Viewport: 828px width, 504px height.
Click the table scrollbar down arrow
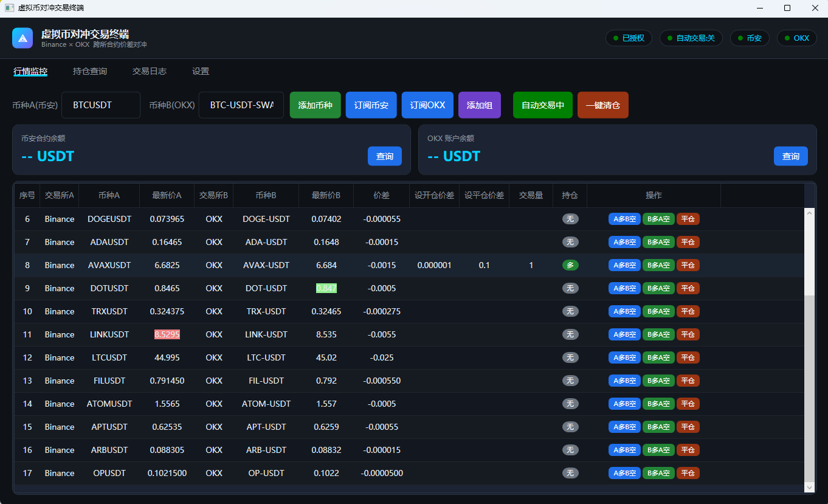coord(809,487)
